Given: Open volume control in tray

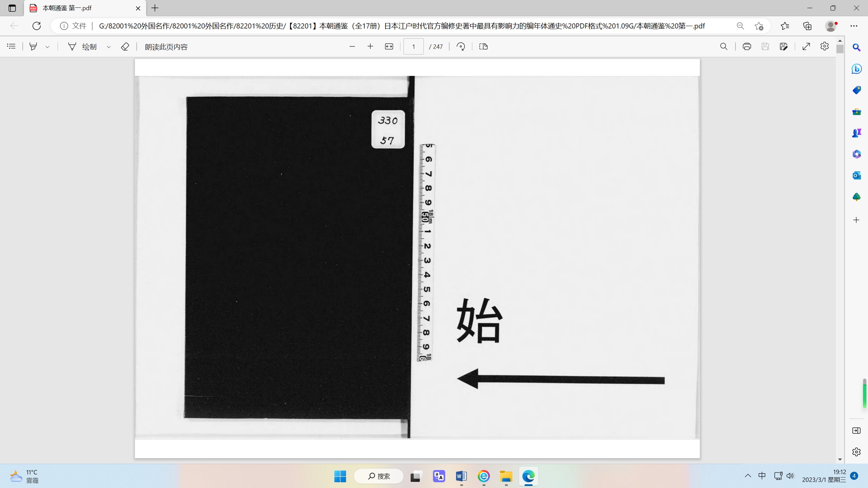Looking at the screenshot, I should point(790,476).
